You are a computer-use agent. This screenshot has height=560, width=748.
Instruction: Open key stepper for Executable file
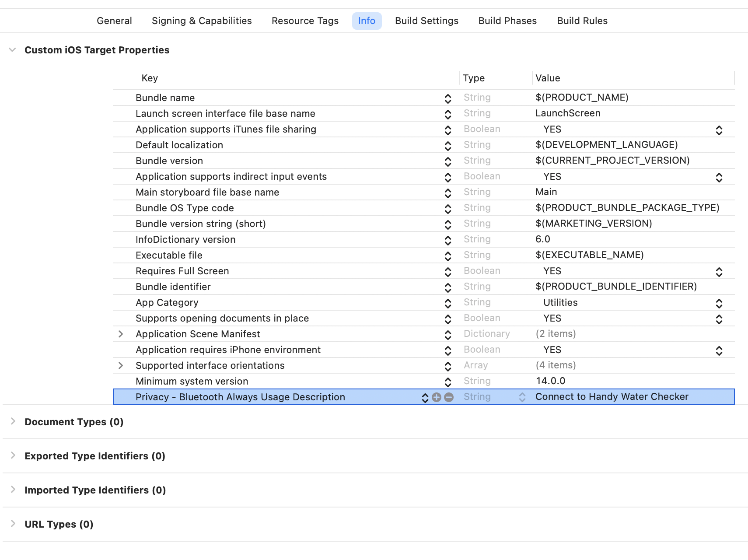[447, 256]
